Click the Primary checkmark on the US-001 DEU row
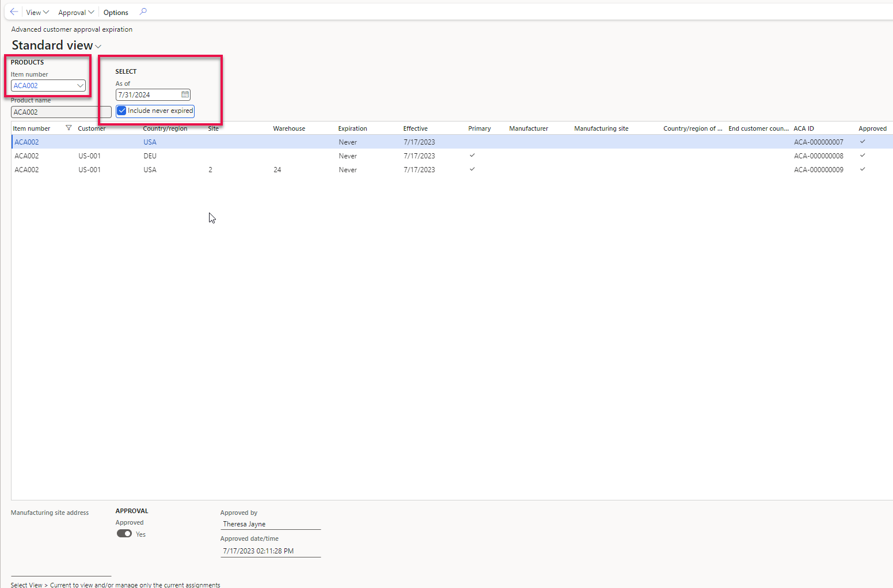Viewport: 893px width, 588px height. [x=472, y=155]
